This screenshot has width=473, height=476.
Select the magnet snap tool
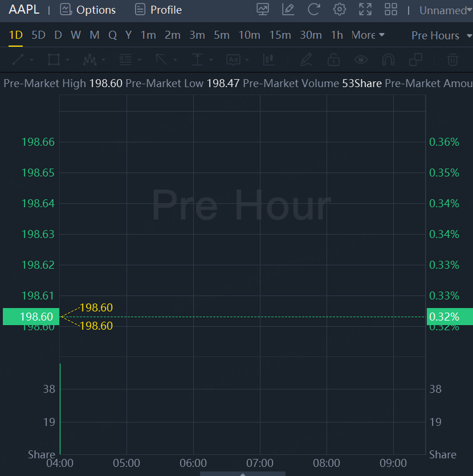[x=388, y=59]
